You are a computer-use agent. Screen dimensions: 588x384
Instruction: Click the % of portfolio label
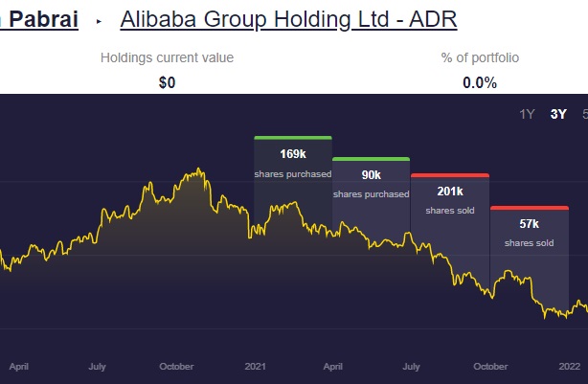click(x=480, y=58)
